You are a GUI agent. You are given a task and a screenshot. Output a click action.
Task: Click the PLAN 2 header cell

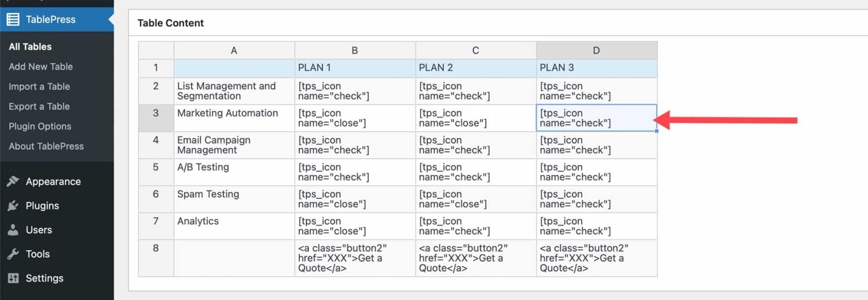point(475,68)
